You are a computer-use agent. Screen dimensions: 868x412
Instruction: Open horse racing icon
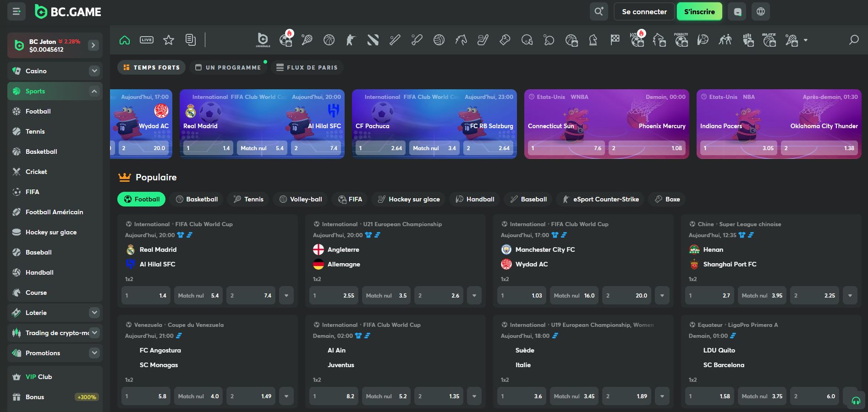click(461, 40)
